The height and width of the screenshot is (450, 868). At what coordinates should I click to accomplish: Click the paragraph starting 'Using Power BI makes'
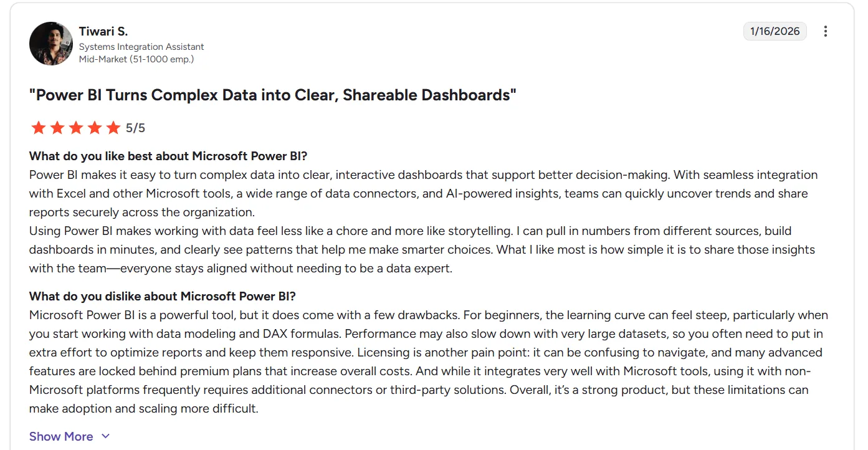422,249
